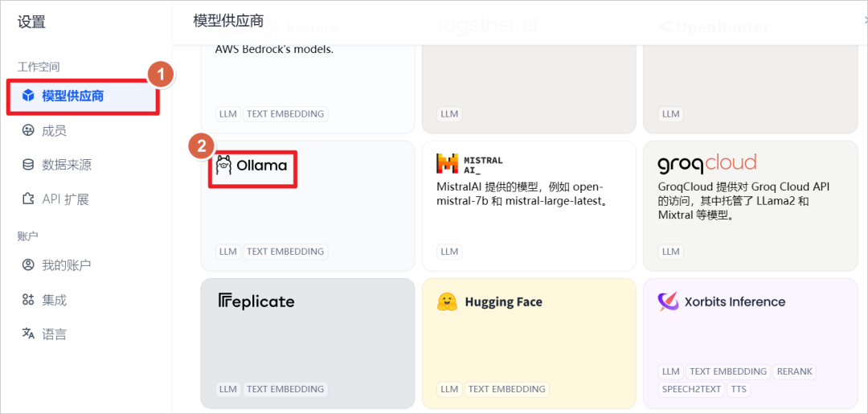Click the GroqCloud description text

pos(743,200)
